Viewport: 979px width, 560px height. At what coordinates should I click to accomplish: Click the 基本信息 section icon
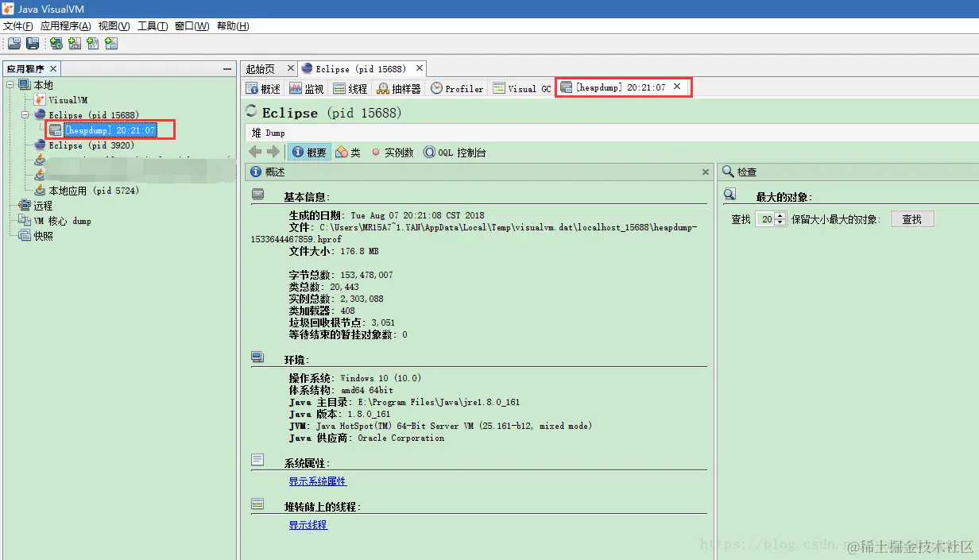(x=257, y=195)
